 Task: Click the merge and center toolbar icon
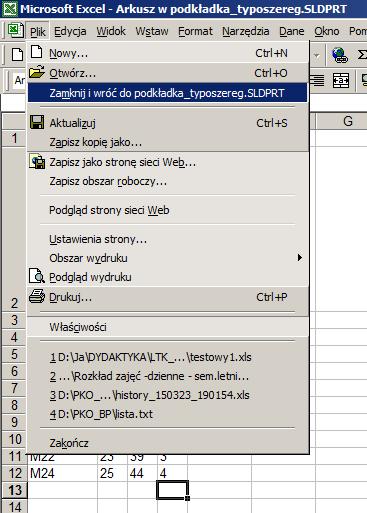click(x=341, y=80)
